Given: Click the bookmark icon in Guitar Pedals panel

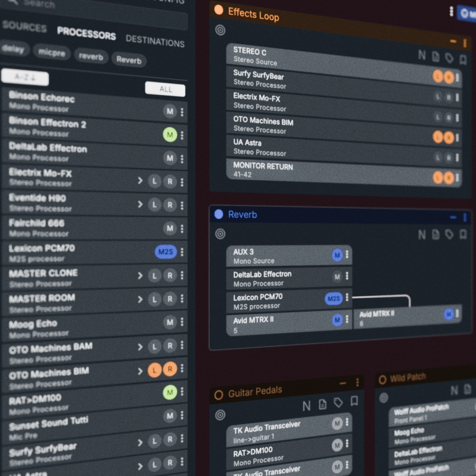Looking at the screenshot, I should pos(354,401).
